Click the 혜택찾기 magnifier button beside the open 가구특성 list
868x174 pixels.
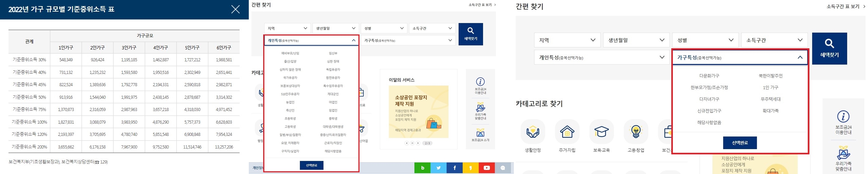(829, 48)
